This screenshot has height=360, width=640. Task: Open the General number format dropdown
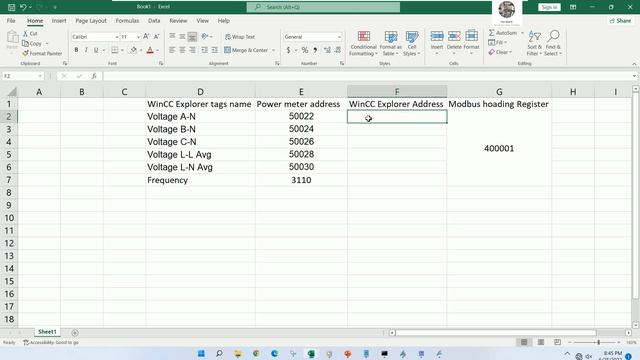click(x=339, y=37)
